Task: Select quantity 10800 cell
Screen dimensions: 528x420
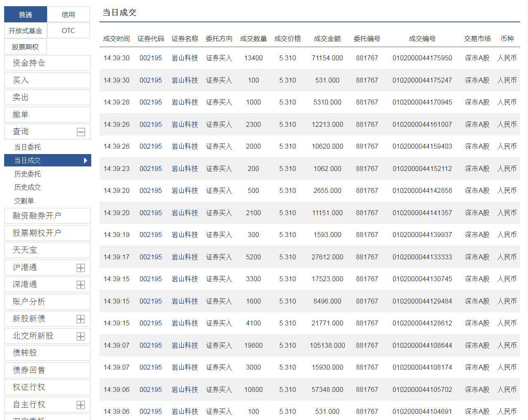Action: [x=253, y=389]
